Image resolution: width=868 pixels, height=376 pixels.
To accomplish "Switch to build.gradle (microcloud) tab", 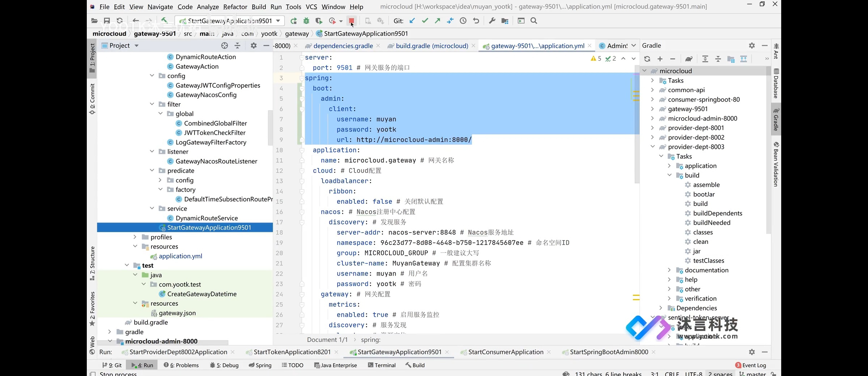I will click(x=432, y=46).
